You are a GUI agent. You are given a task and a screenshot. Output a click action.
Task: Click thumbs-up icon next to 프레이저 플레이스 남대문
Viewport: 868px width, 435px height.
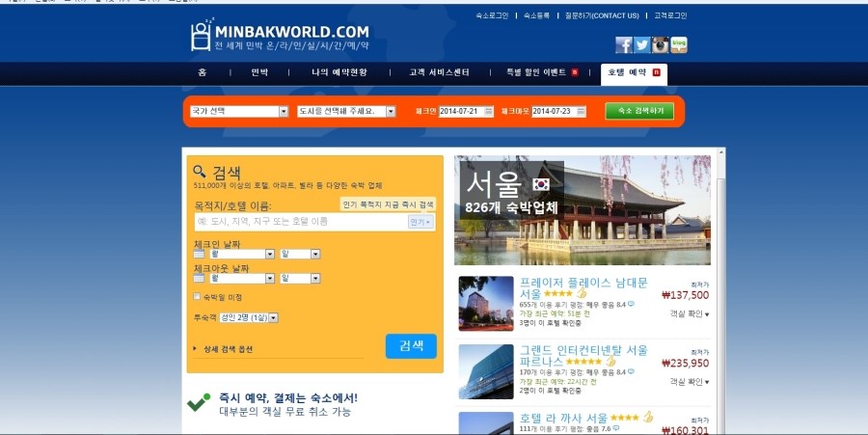pos(582,293)
